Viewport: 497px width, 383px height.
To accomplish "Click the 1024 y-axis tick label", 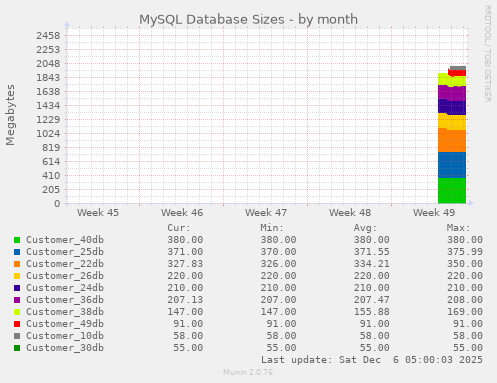I will [48, 134].
